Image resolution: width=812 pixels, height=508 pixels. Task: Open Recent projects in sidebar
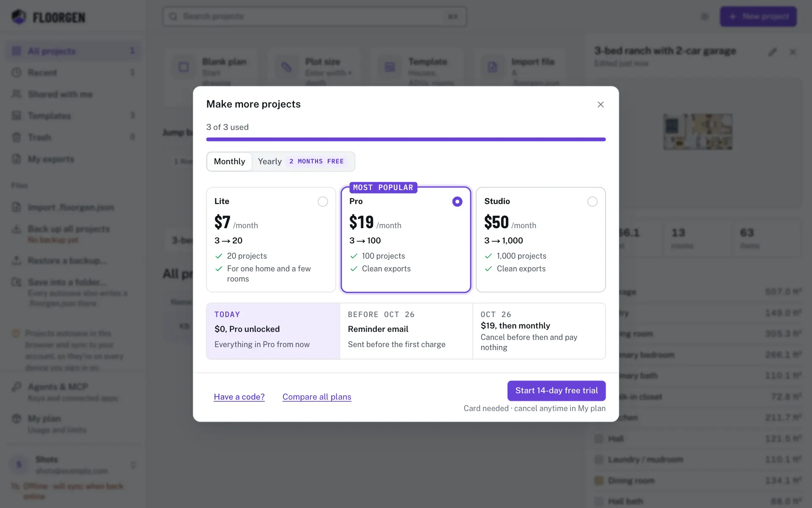pyautogui.click(x=73, y=72)
